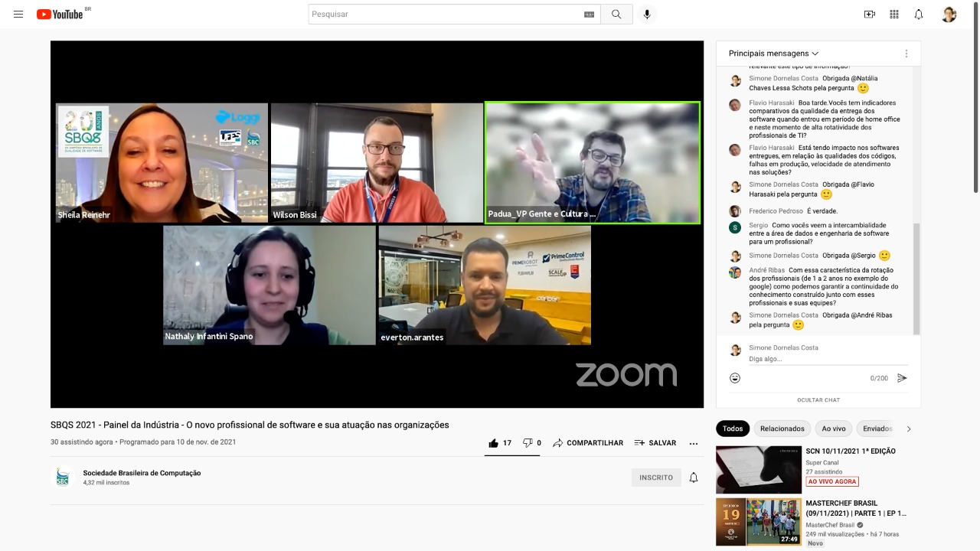Open chat options three-dot menu

[906, 54]
